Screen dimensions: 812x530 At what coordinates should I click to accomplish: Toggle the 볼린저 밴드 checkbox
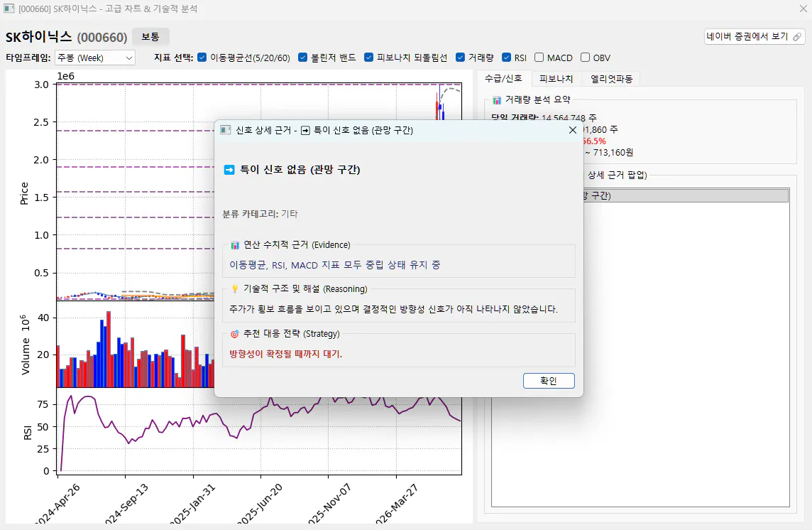click(x=303, y=58)
